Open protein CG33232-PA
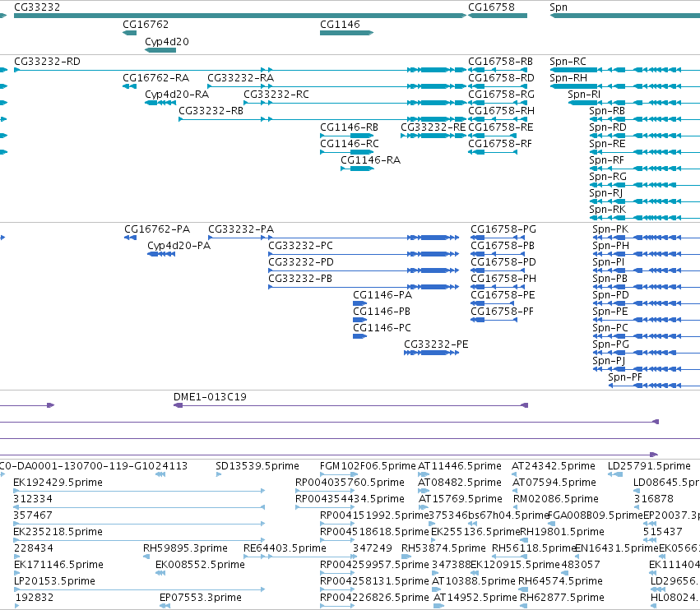 pyautogui.click(x=241, y=229)
